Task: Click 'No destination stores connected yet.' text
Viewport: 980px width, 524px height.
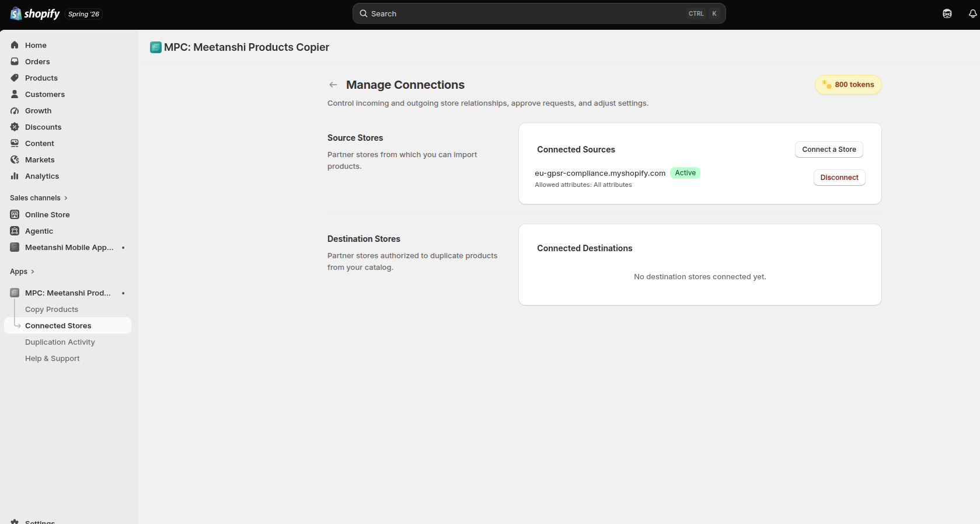Action: tap(700, 277)
